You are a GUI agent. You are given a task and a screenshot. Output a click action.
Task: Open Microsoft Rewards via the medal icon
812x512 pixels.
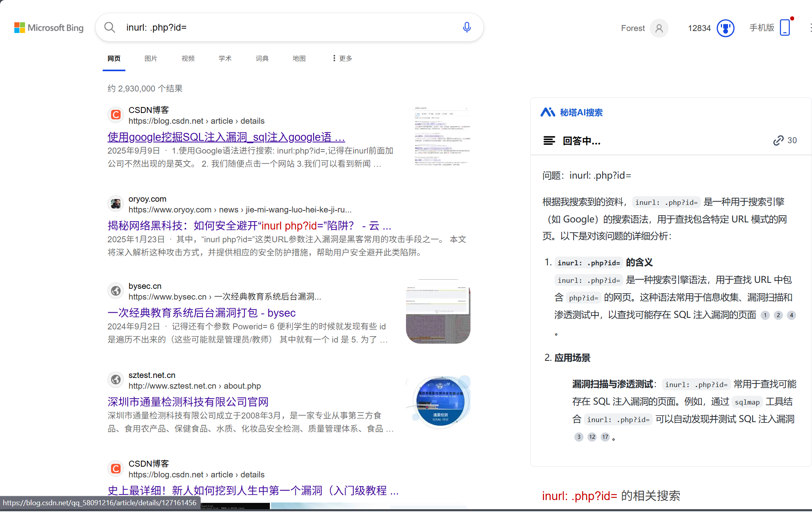click(x=726, y=28)
